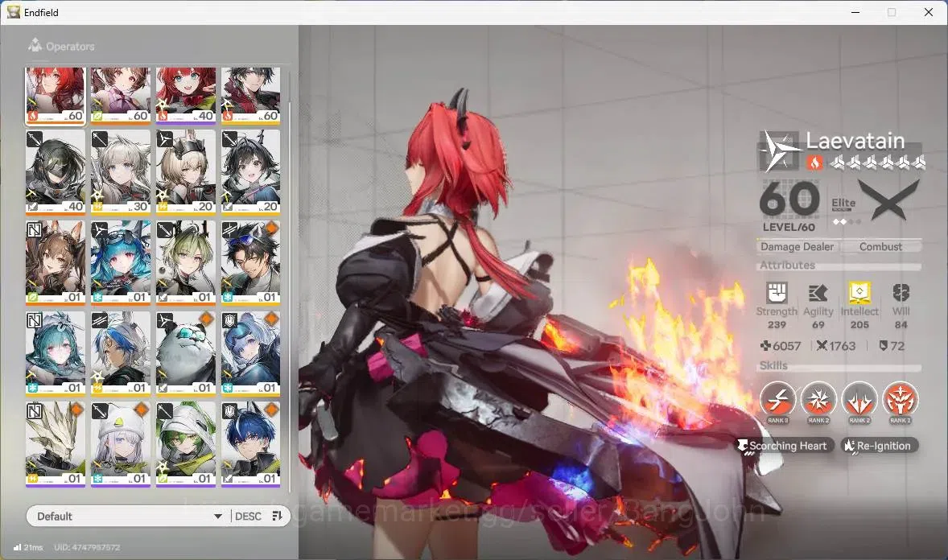Click Laevatain's class emblem icon

pyautogui.click(x=779, y=151)
